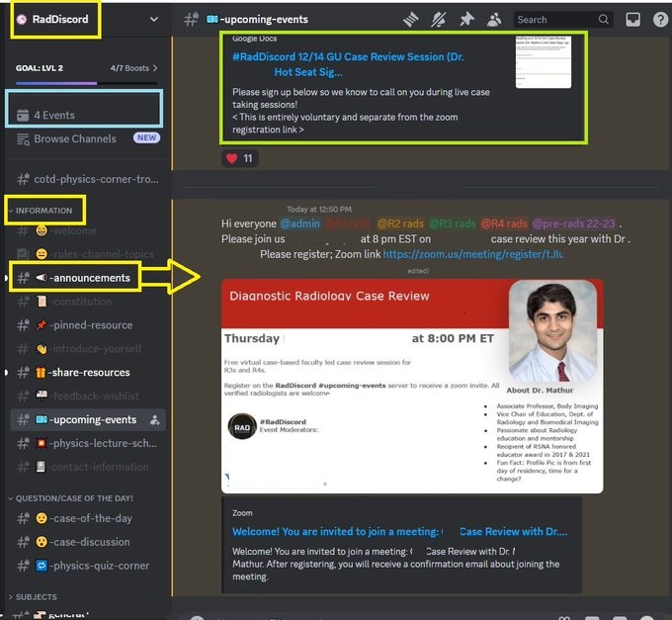Open the help question mark icon
This screenshot has height=620, width=672.
660,20
